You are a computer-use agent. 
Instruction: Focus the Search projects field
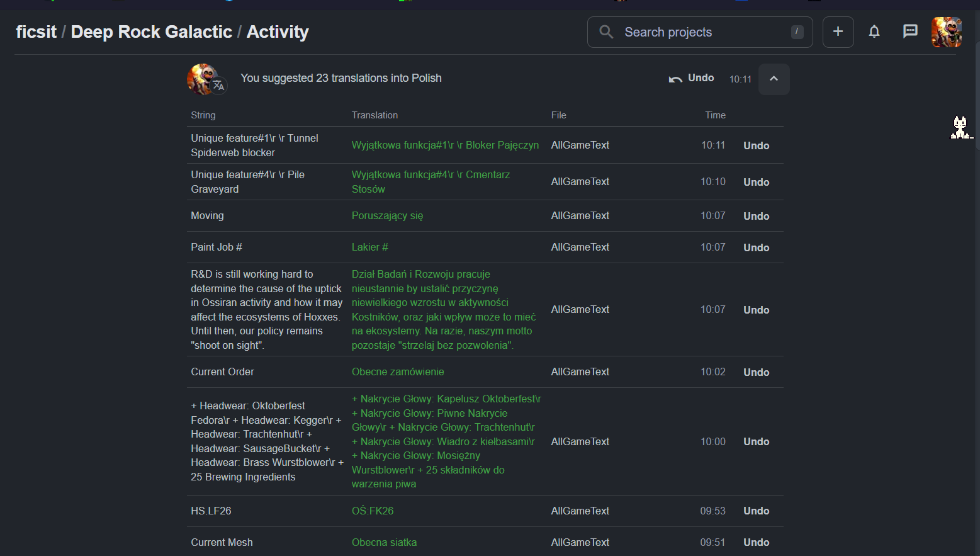pos(700,32)
